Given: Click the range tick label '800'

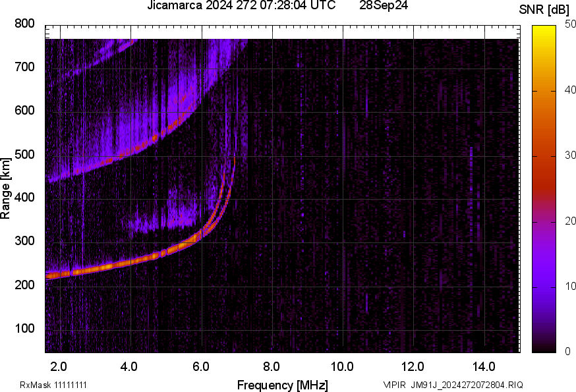Looking at the screenshot, I should [24, 24].
